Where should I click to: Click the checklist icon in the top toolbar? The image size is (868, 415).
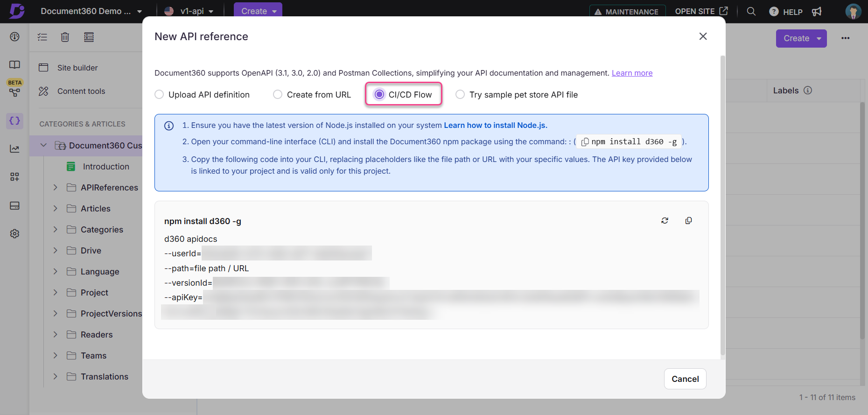(42, 37)
